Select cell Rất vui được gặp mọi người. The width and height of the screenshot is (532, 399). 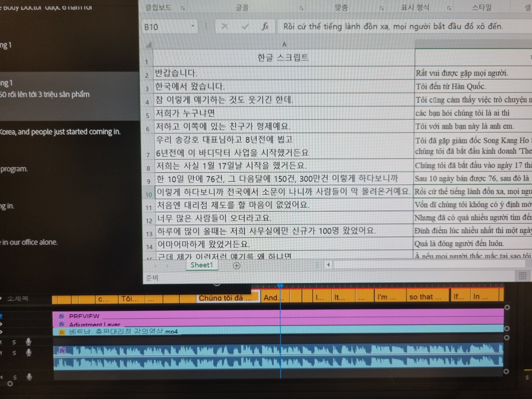point(473,73)
